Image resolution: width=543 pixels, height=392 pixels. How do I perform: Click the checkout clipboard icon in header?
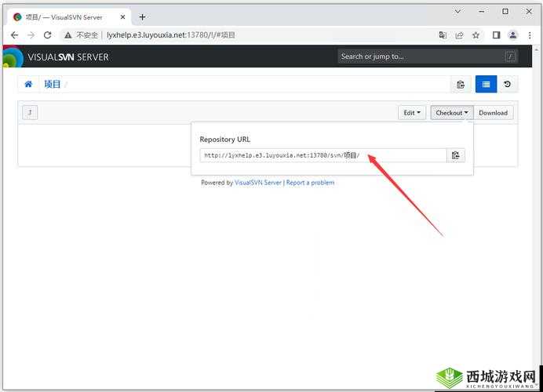click(461, 85)
